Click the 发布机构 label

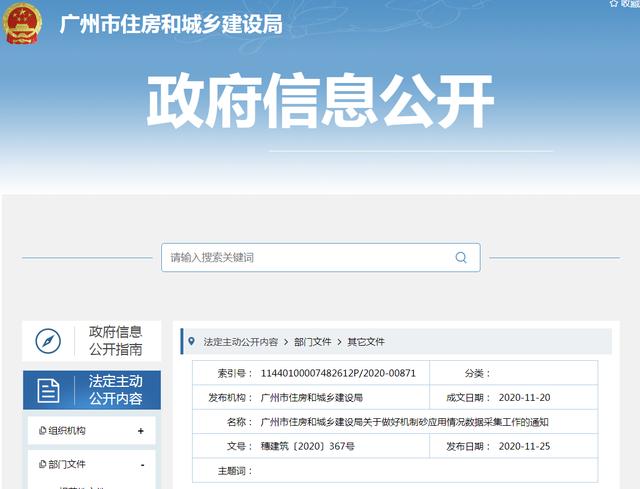[231, 398]
